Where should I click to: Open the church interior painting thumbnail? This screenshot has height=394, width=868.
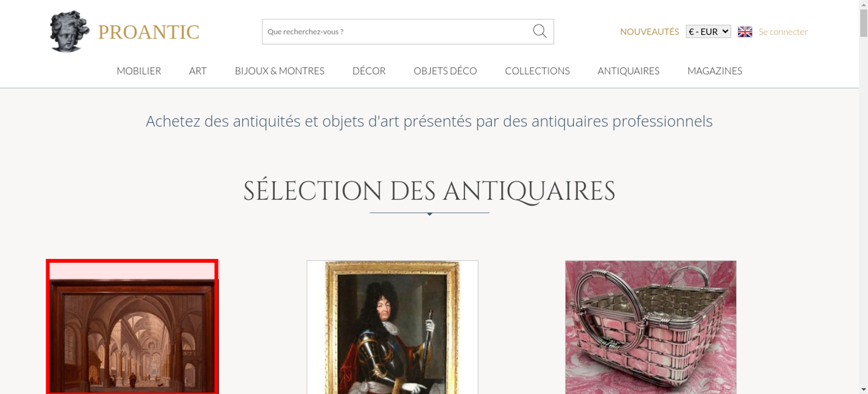(x=132, y=327)
